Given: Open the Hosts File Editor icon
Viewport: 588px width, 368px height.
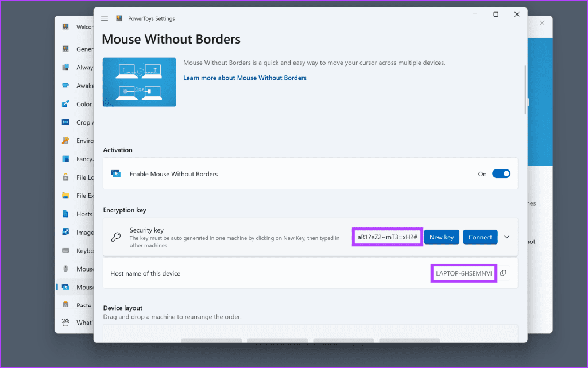Looking at the screenshot, I should [x=65, y=214].
